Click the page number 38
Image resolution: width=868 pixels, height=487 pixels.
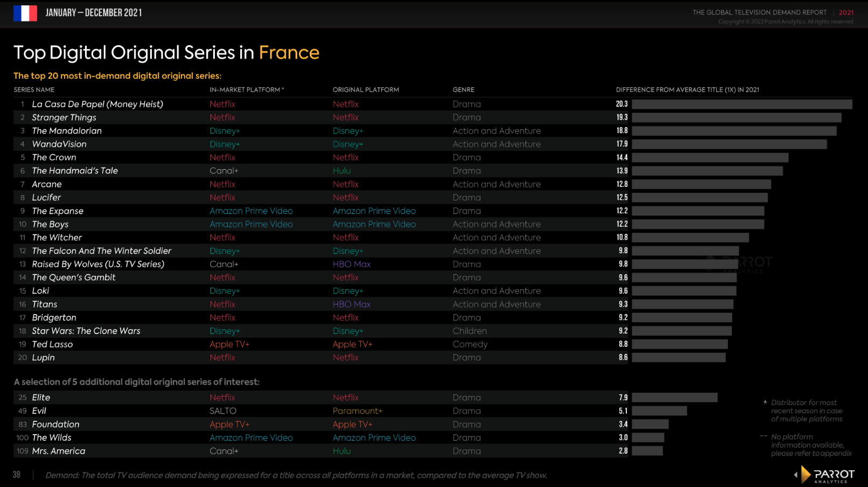coord(17,475)
